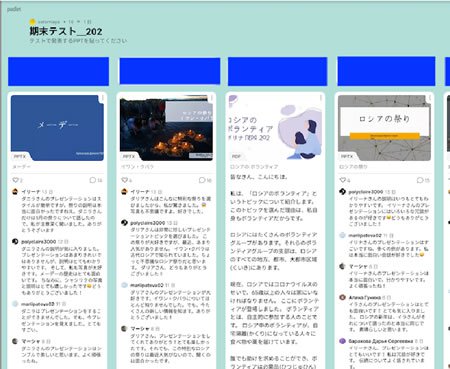Viewport: 450px width, 369px height.
Task: Open the three-dot menu on イワン・クパラ card
Action: coord(211,98)
